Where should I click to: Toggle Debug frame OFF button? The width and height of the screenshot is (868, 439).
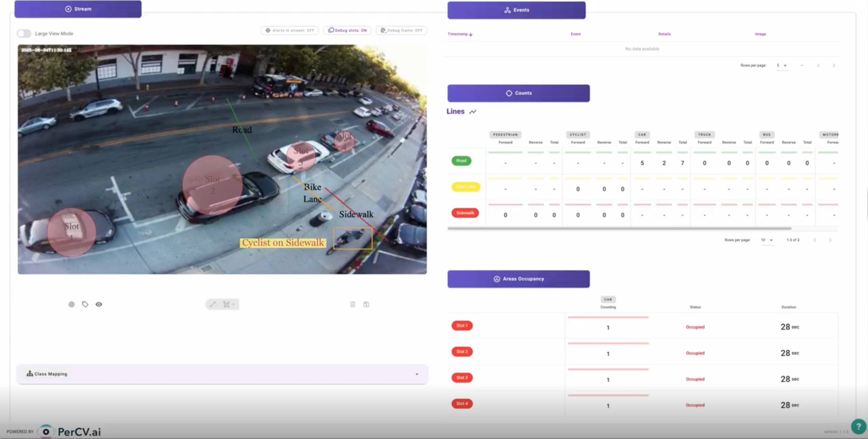(x=401, y=30)
